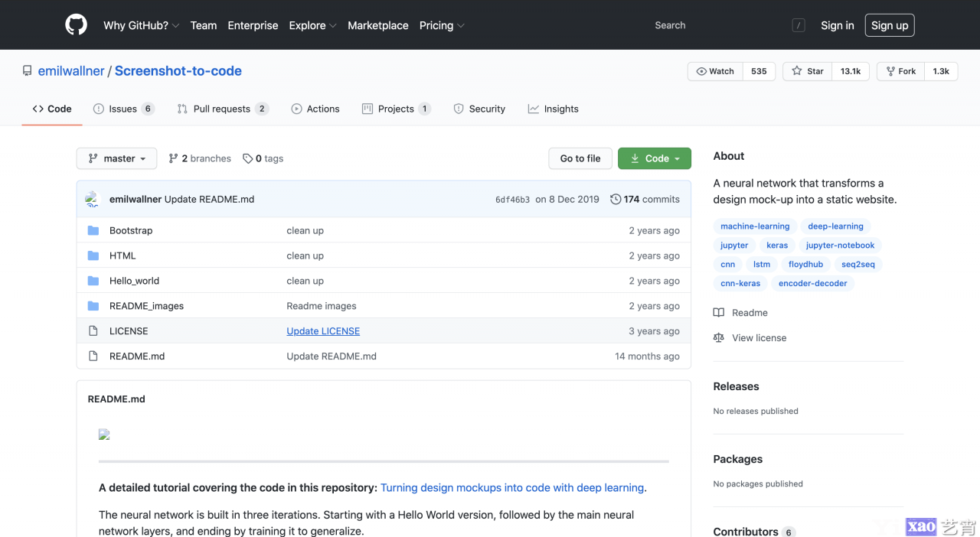Click the 1.3k forks count
The image size is (980, 537).
coord(941,71)
